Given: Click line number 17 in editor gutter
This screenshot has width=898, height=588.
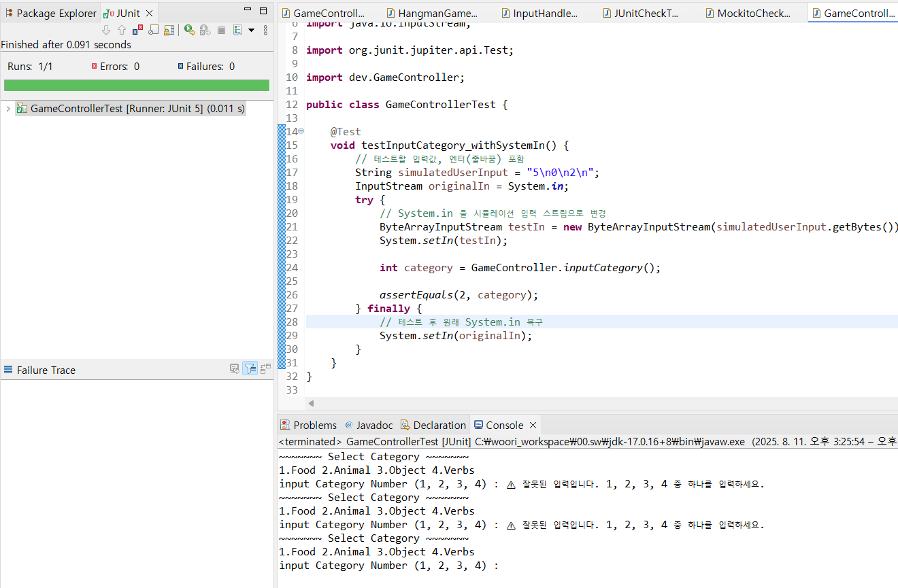Looking at the screenshot, I should [x=291, y=173].
